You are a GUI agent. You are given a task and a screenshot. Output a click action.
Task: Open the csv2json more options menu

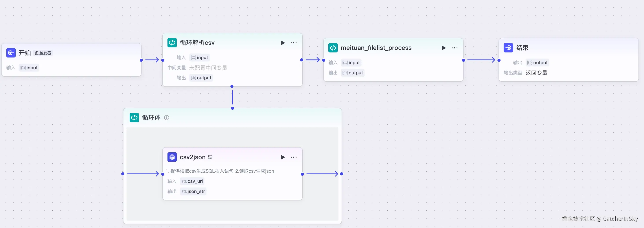click(294, 157)
